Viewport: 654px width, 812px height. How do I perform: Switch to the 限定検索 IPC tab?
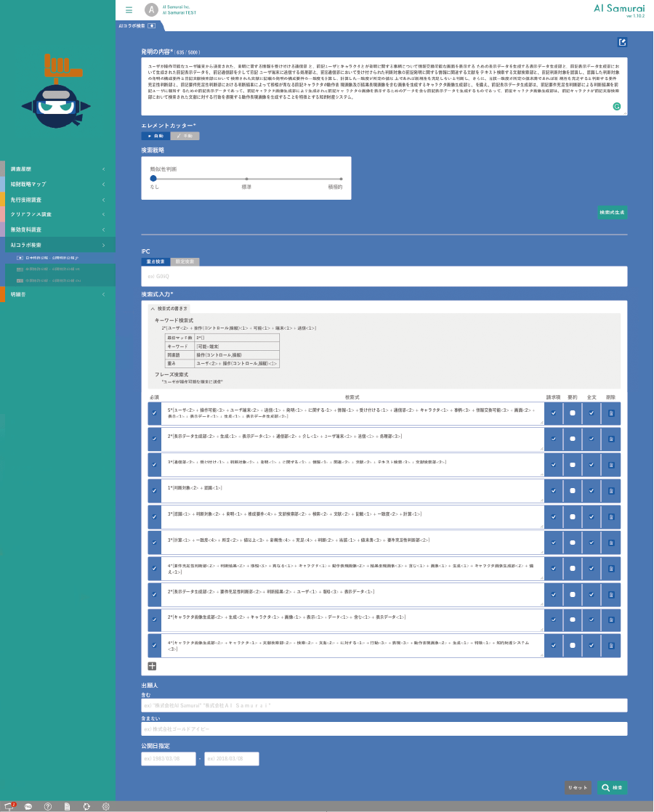pos(185,261)
